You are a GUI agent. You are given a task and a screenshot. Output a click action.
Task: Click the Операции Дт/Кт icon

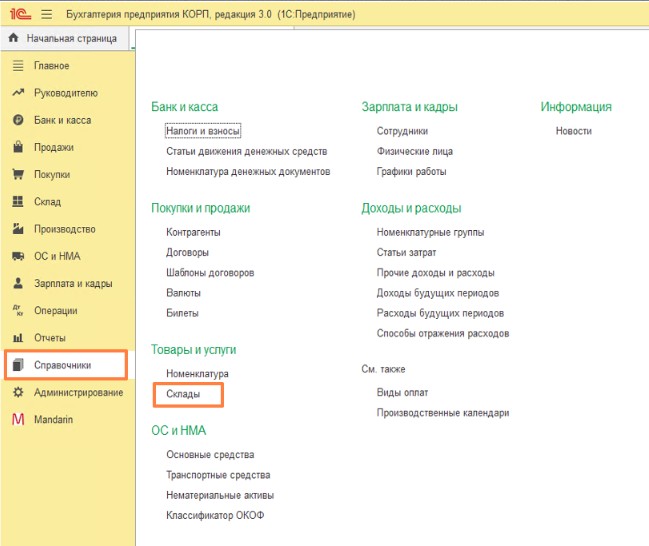pyautogui.click(x=18, y=310)
